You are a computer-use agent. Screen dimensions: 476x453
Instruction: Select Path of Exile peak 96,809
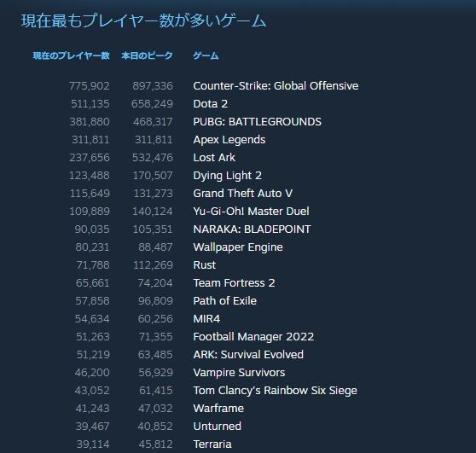coord(156,301)
